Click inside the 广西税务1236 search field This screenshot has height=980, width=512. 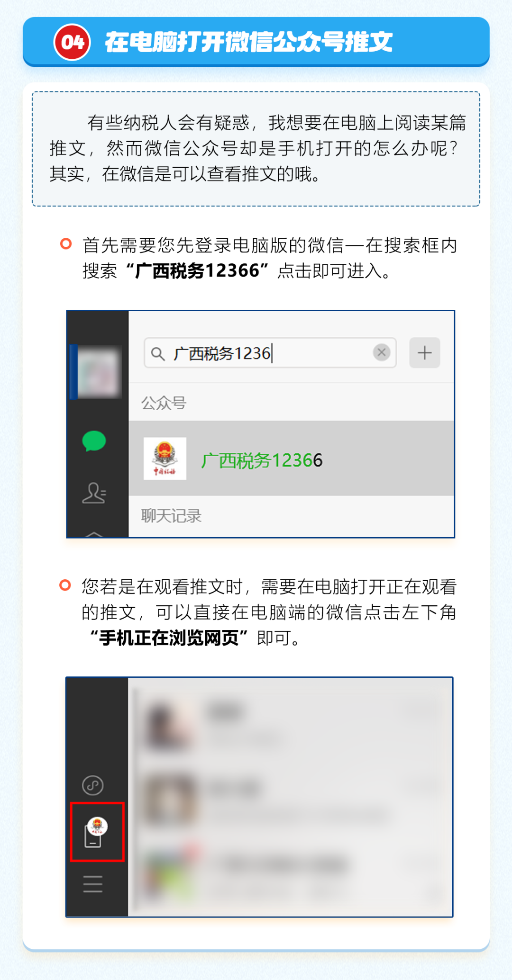click(270, 353)
